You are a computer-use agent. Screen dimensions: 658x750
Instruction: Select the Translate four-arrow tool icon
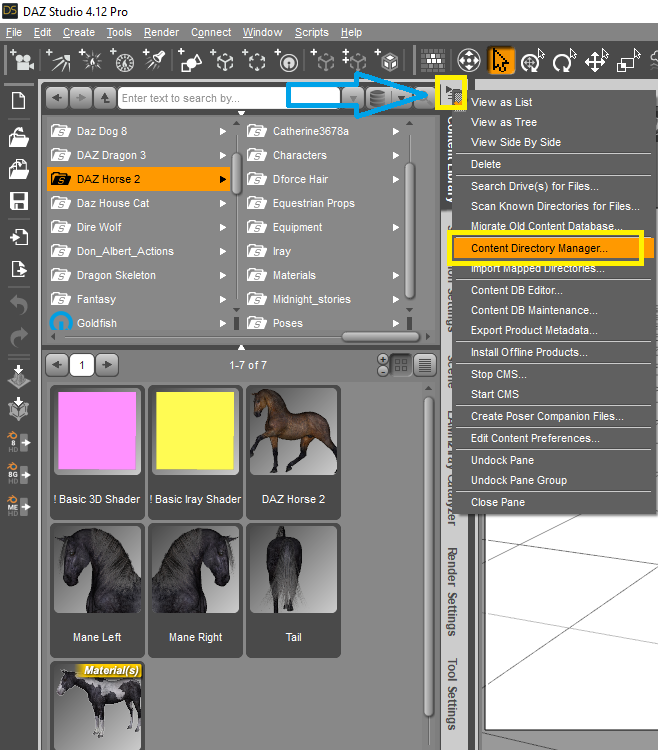[596, 61]
